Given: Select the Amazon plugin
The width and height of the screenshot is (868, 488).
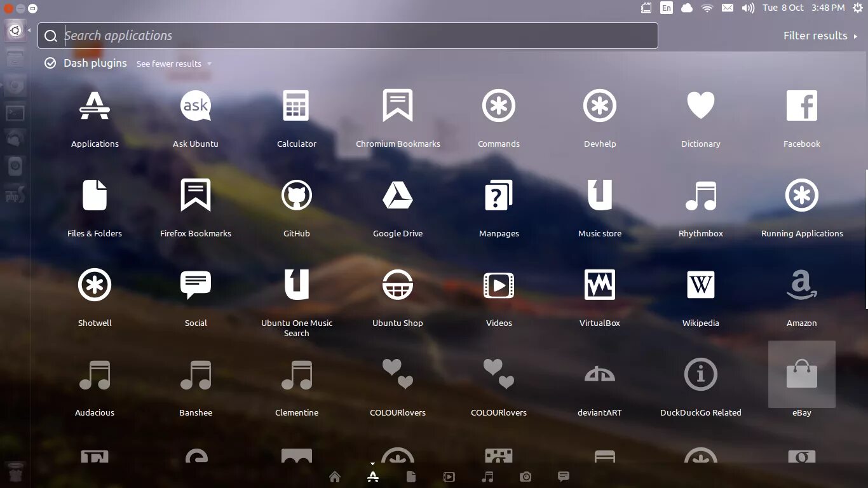Looking at the screenshot, I should [x=802, y=285].
